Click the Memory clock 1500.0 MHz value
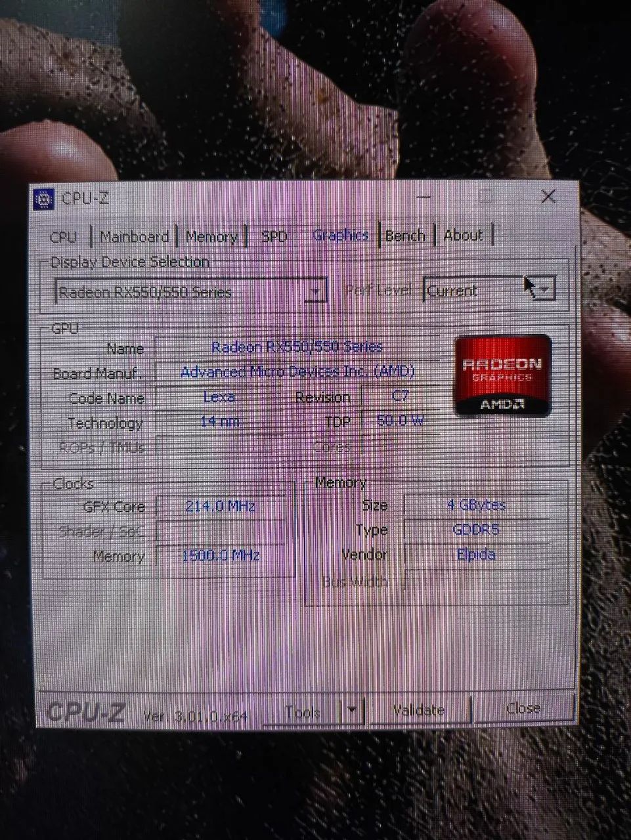This screenshot has width=631, height=840. [x=221, y=555]
